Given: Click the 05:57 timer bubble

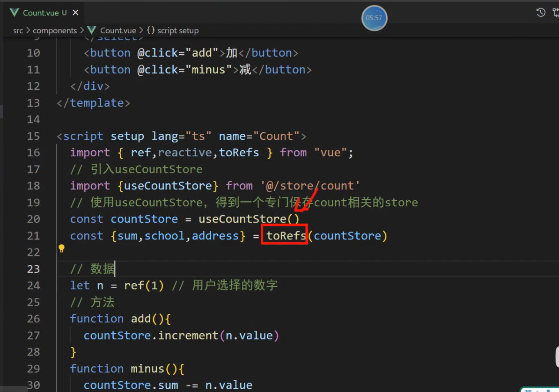Looking at the screenshot, I should tap(374, 18).
